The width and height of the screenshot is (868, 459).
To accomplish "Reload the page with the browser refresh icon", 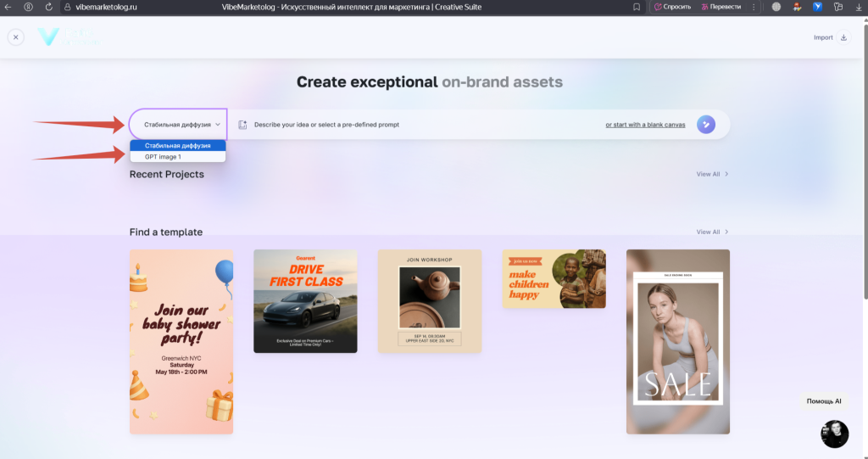I will (x=48, y=7).
